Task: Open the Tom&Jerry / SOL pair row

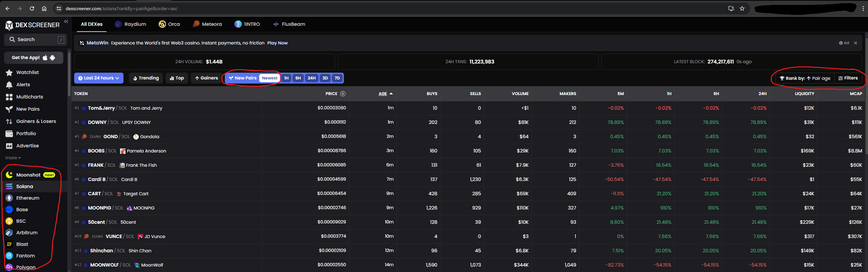Action: [469, 108]
